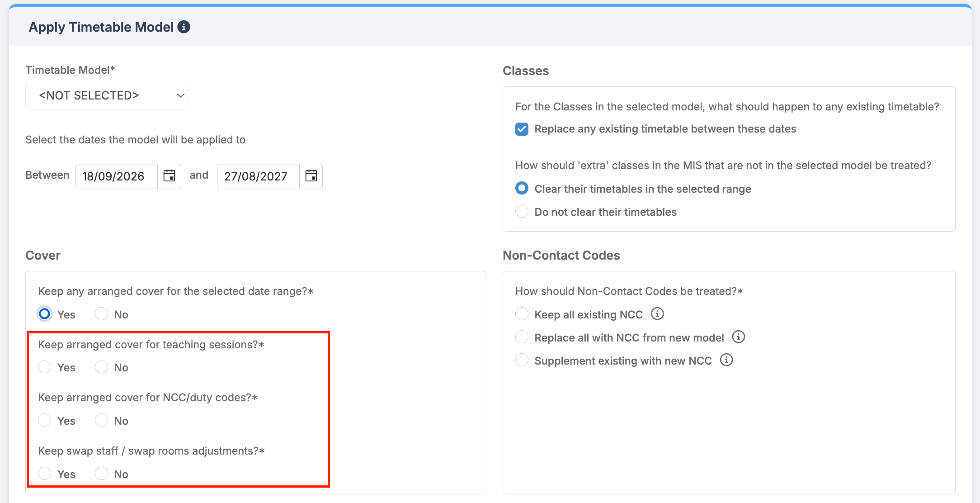Viewport: 980px width, 503px height.
Task: Select No for cover for teaching sessions
Action: tap(101, 367)
